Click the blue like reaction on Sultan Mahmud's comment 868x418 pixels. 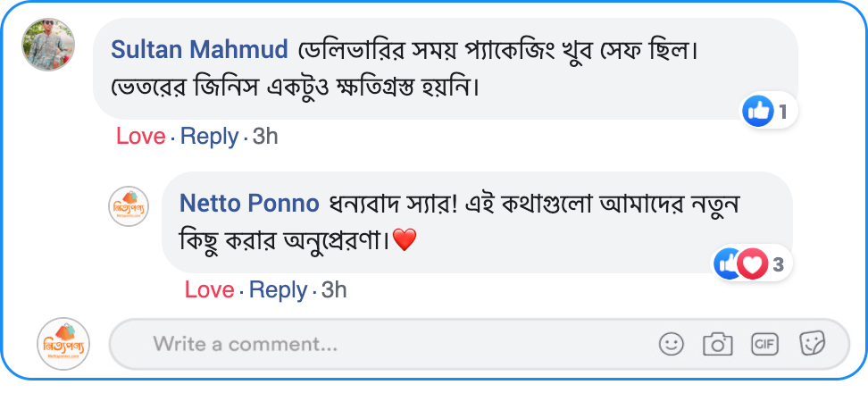pos(758,112)
